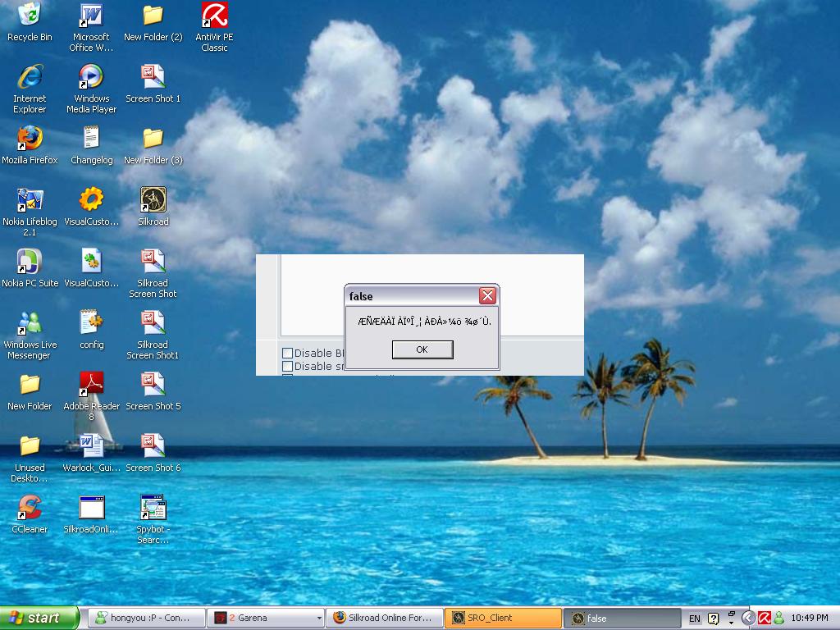Expand the hidden tray icons chevron
840x630 pixels.
coord(746,618)
